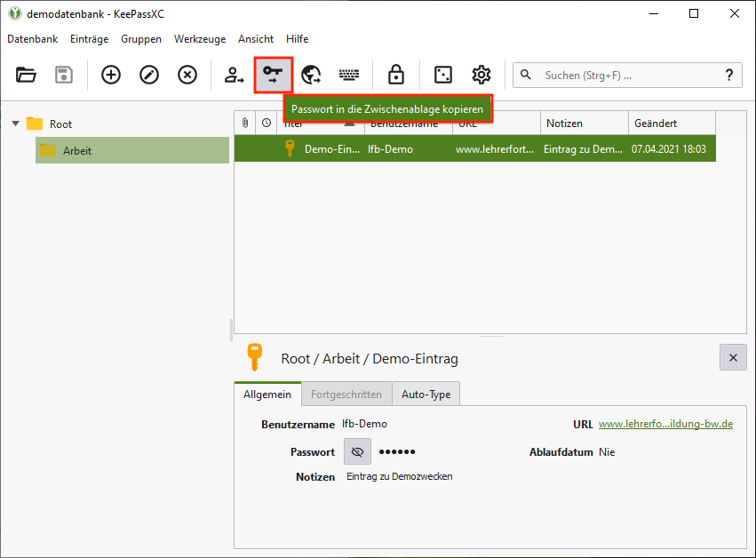Close the entry preview panel

733,357
